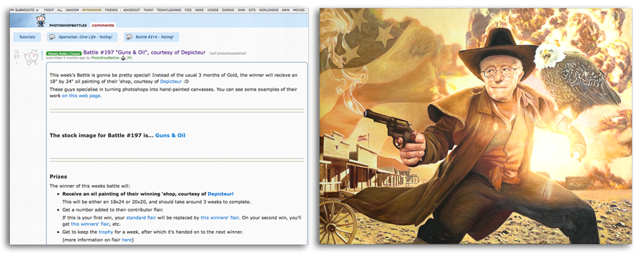Screen dimensions: 644x261
Task: Open GIFS subreddit link
Action: click(x=252, y=9)
